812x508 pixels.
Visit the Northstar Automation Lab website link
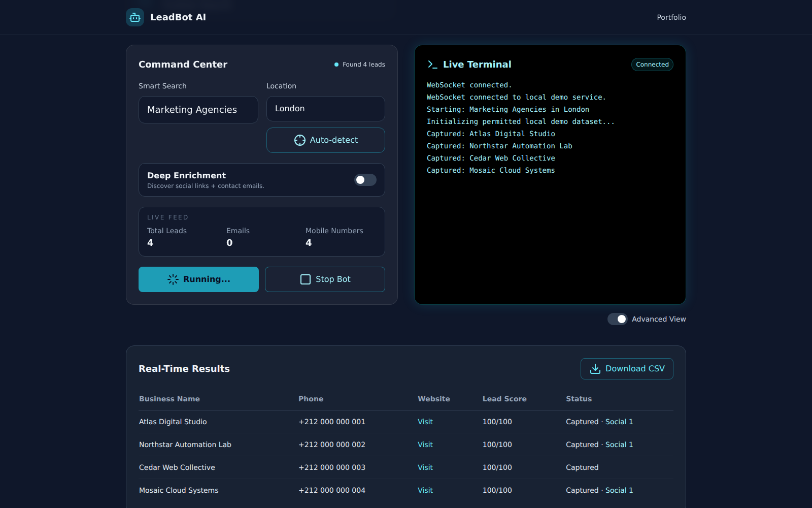coord(425,444)
